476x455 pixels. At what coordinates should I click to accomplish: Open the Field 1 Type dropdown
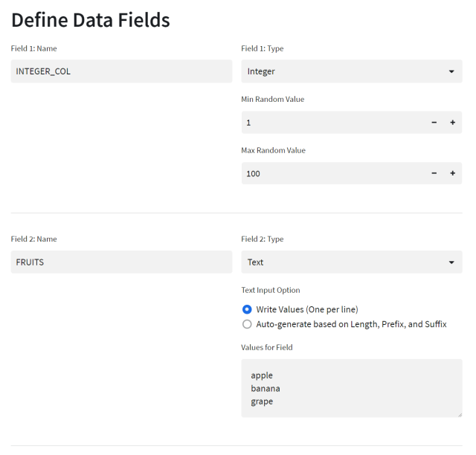(x=351, y=71)
